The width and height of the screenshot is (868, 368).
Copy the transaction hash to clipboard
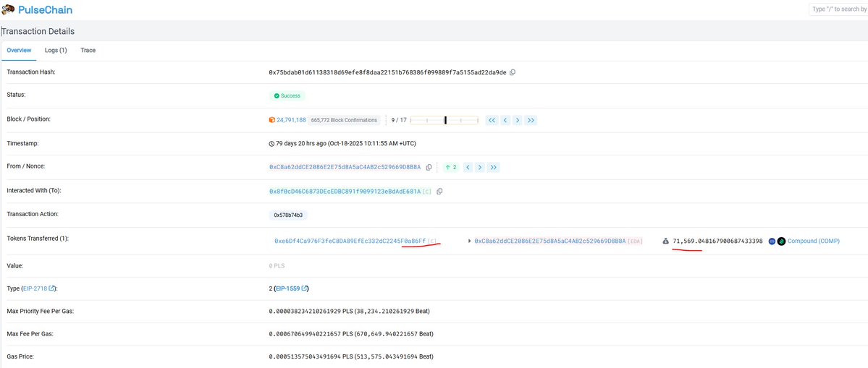pyautogui.click(x=513, y=72)
